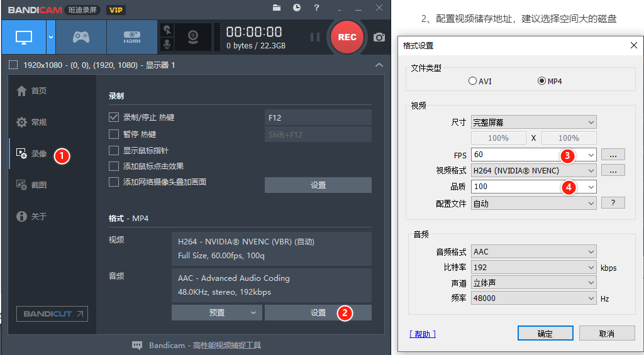Click 确定 button in format dialog
The image size is (644, 355).
[x=545, y=334]
